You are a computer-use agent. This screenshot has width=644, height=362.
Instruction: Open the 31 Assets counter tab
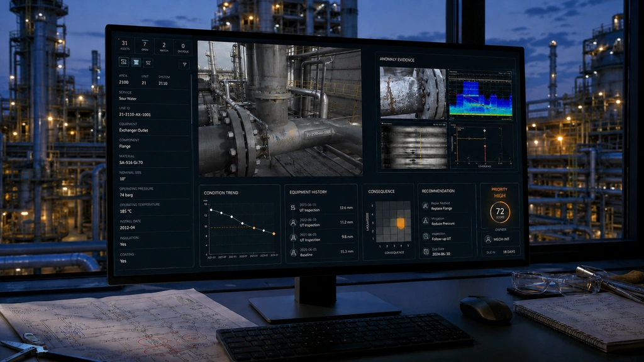(125, 45)
